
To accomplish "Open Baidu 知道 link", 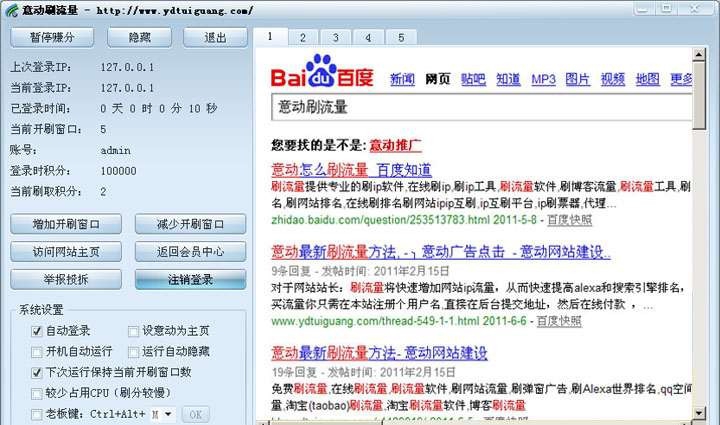I will click(508, 79).
